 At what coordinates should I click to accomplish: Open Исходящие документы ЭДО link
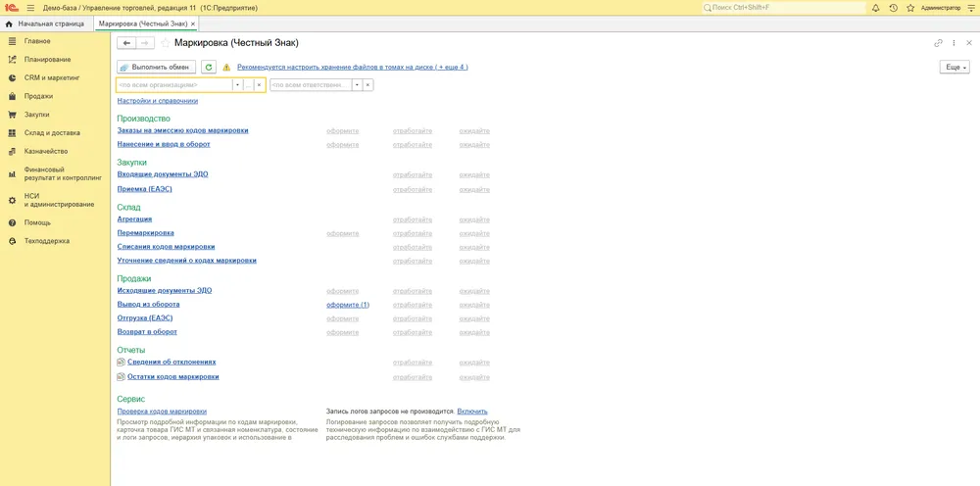pyautogui.click(x=165, y=290)
